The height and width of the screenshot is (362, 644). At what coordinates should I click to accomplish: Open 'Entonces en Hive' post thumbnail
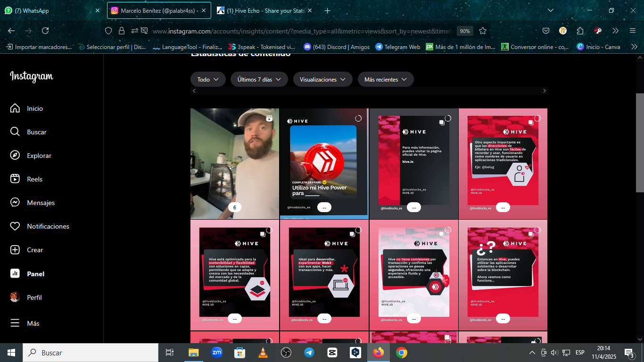[x=503, y=275]
